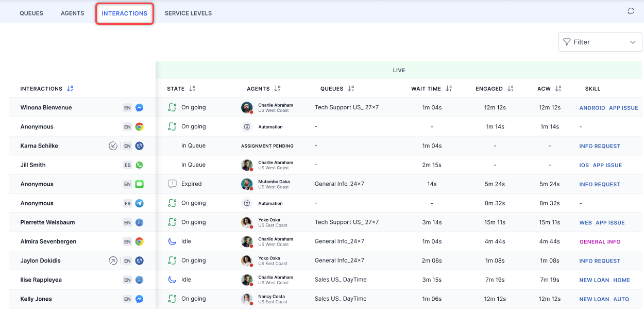Click WhatsApp icon for Jill Smith

[x=139, y=165]
